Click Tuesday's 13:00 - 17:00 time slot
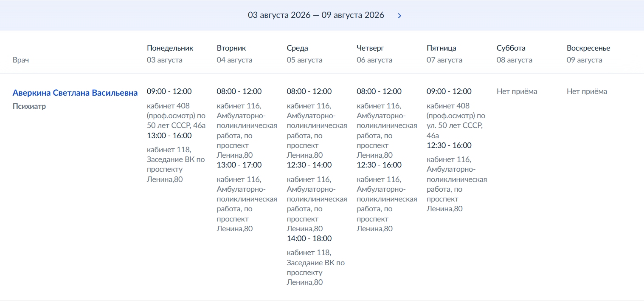 pos(239,165)
